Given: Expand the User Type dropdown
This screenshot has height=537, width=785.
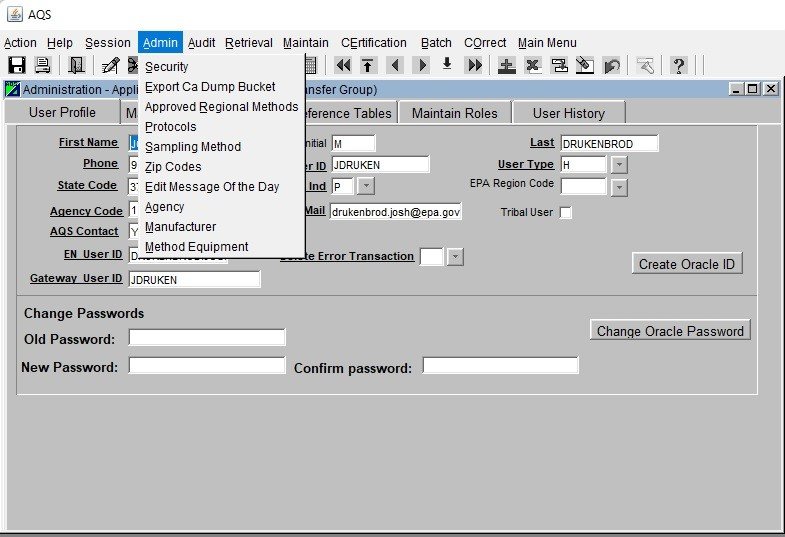Looking at the screenshot, I should coord(619,165).
